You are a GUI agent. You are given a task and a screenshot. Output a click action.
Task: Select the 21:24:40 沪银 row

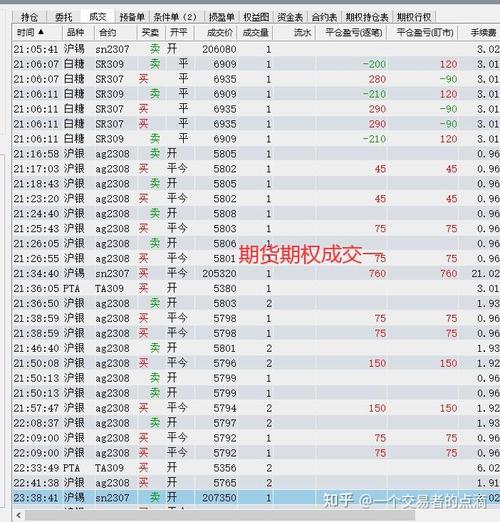[256, 214]
